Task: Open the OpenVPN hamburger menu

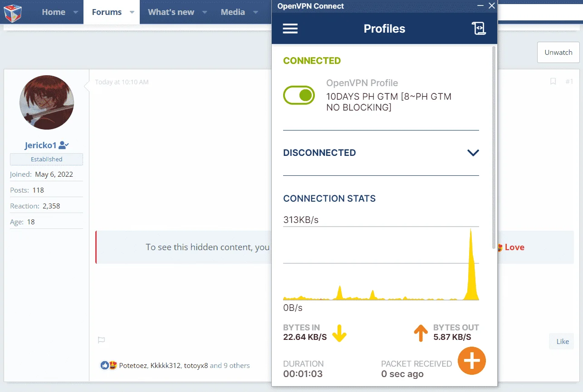Action: click(290, 29)
